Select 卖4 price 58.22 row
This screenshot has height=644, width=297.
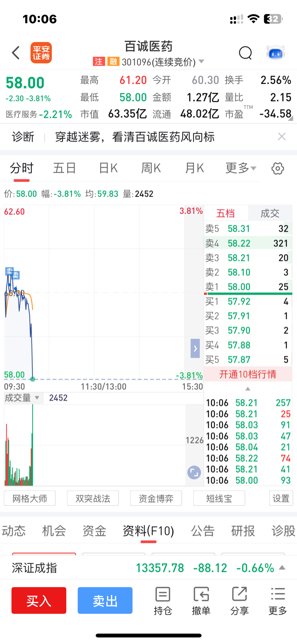(x=248, y=243)
